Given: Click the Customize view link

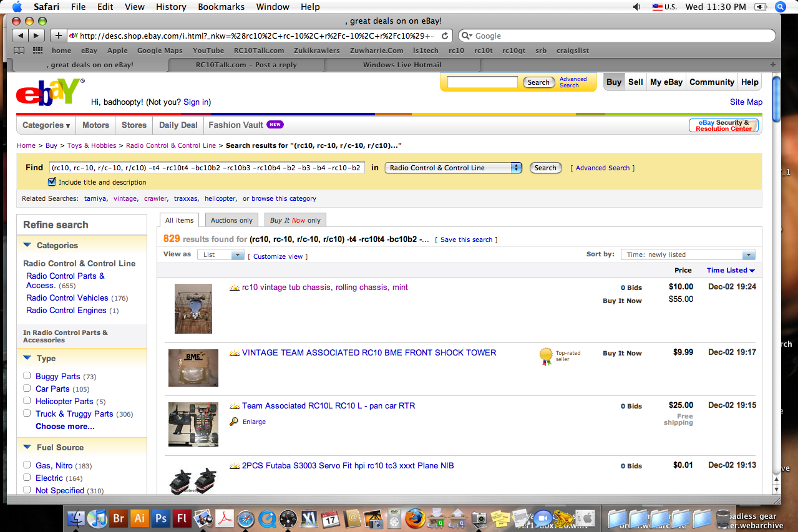Looking at the screenshot, I should point(278,256).
